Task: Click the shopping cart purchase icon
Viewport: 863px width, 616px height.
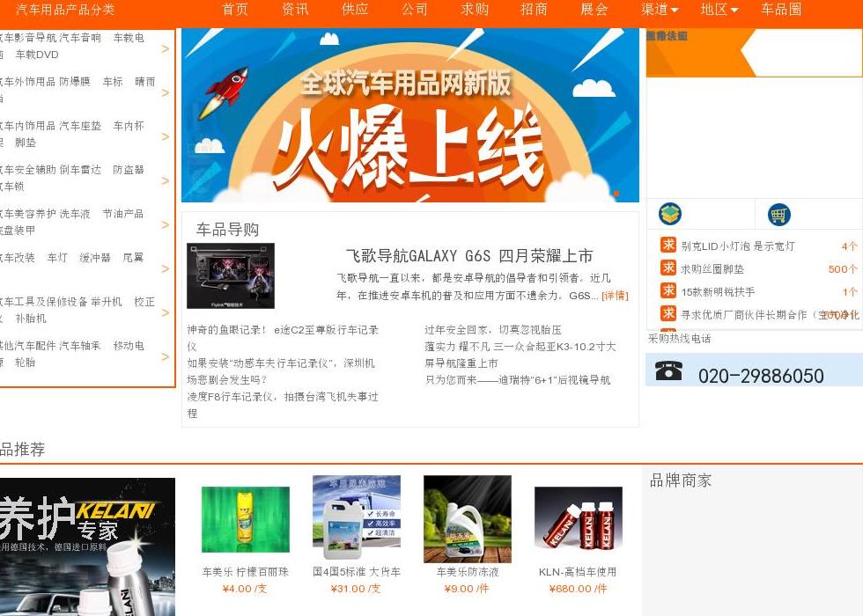Action: tap(778, 214)
